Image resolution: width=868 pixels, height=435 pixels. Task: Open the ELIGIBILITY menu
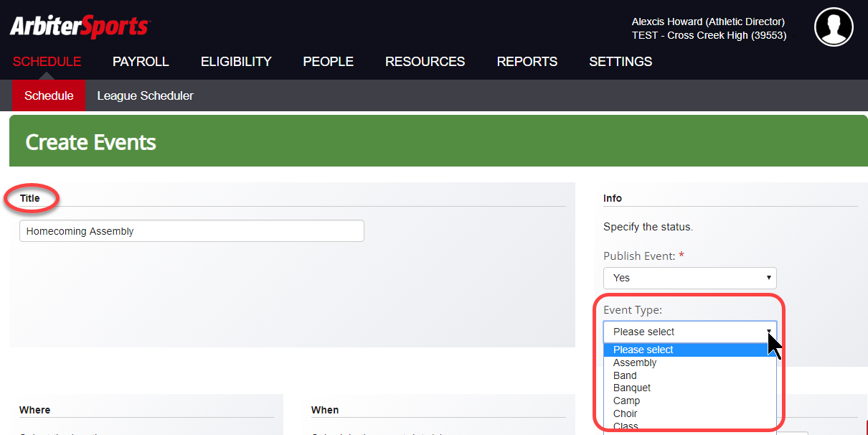pos(236,62)
